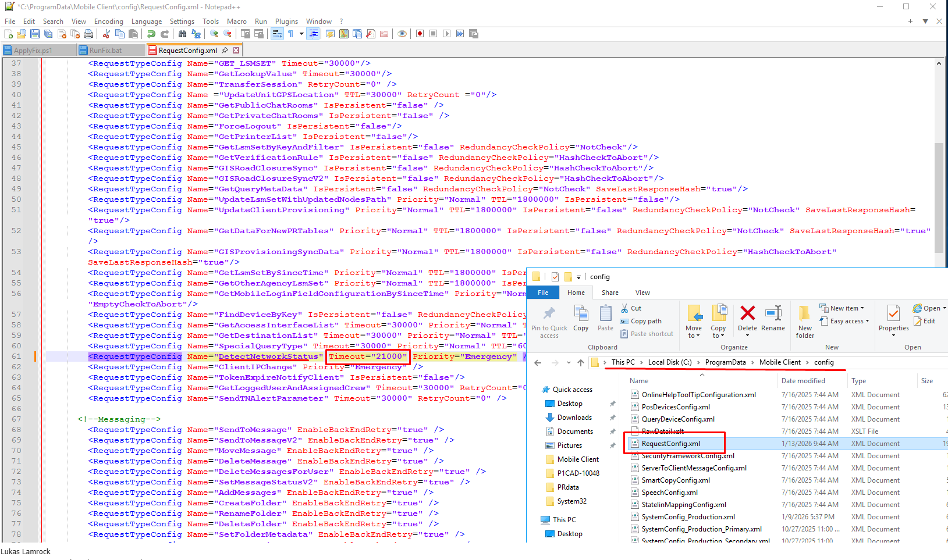Open the dropdown arrow beside the pilcrow button

301,34
